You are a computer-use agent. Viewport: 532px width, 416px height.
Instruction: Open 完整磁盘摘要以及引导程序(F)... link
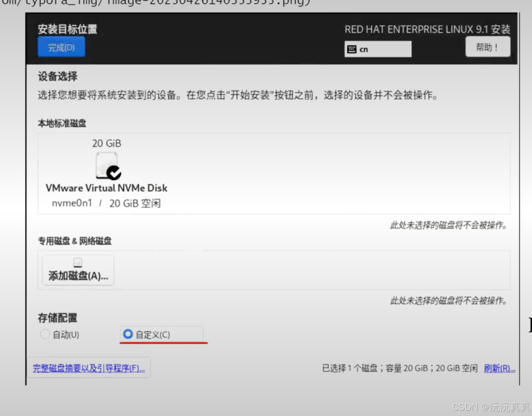(89, 368)
